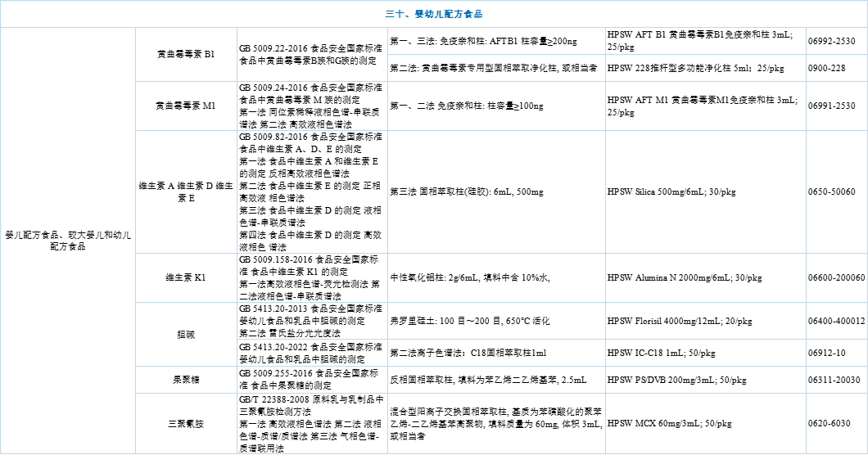Select the 果聚糖 cell
Screen dimensions: 868x455
point(186,380)
